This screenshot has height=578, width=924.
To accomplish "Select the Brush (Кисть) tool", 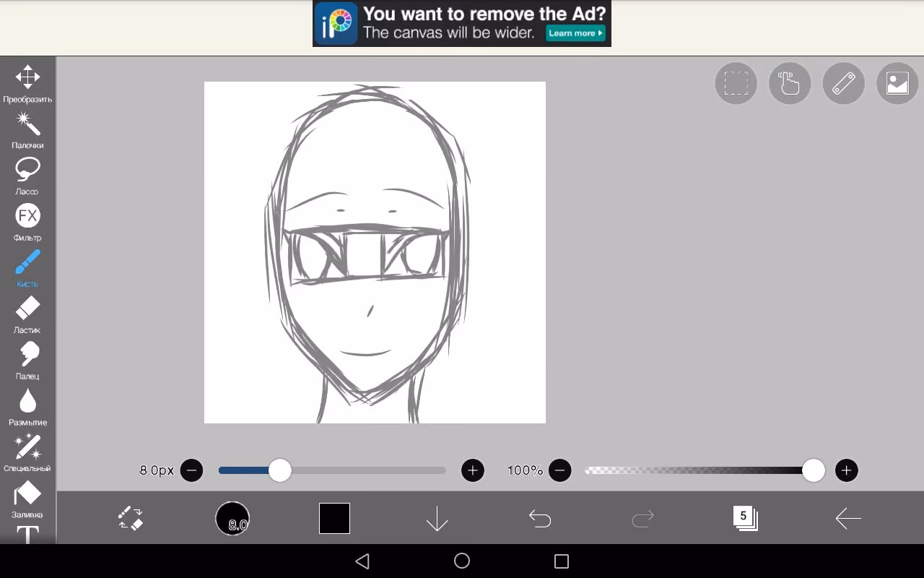I will click(27, 268).
